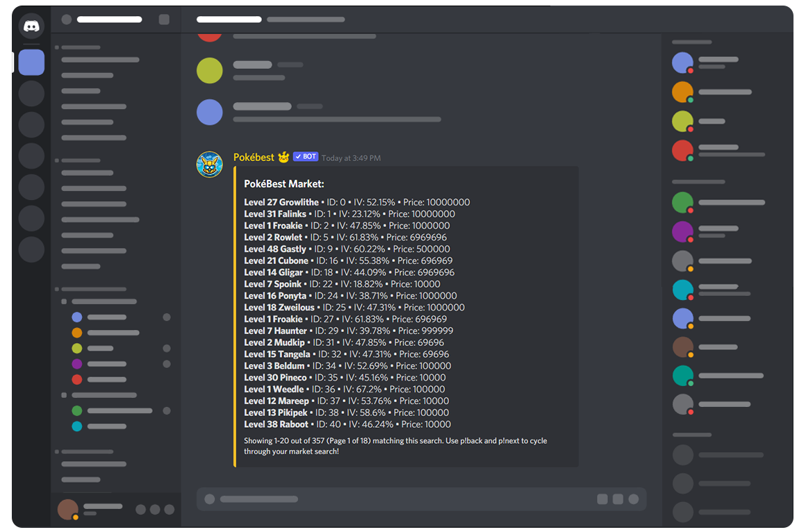Select the highlighted blue server icon
The height and width of the screenshot is (532, 806).
31,63
